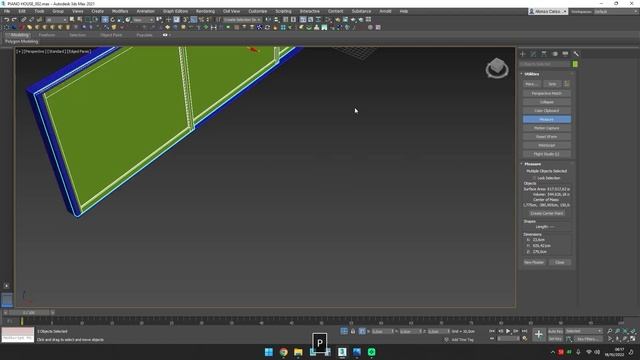Toggle the selection lock padlock icon
The image size is (640, 360).
pyautogui.click(x=353, y=331)
